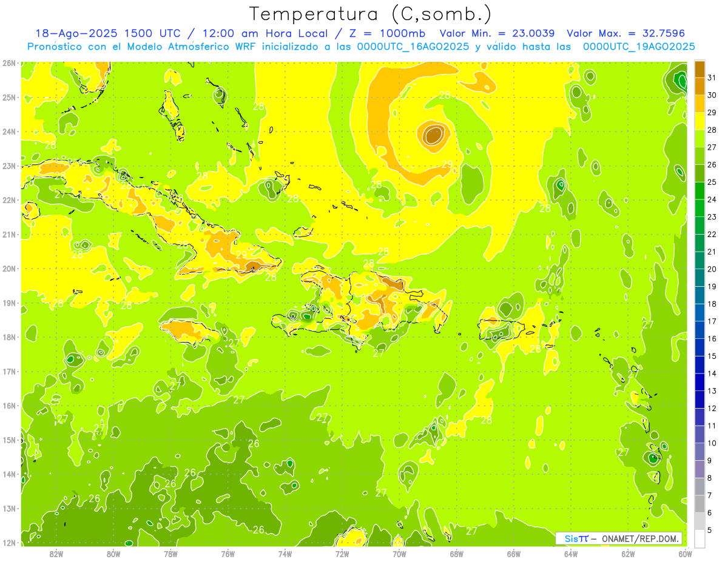Screen dimensions: 728x562
Task: Click the "74W" longitude axis label
Action: pos(285,554)
